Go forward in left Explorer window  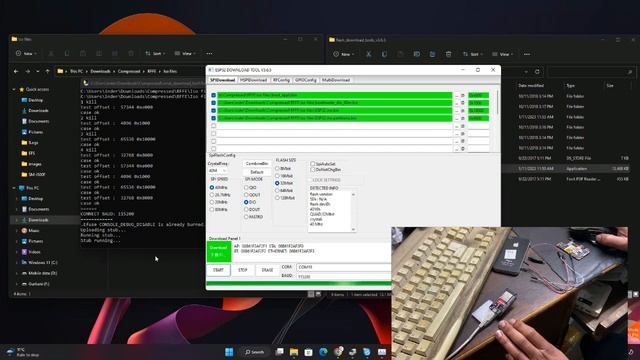(27, 71)
